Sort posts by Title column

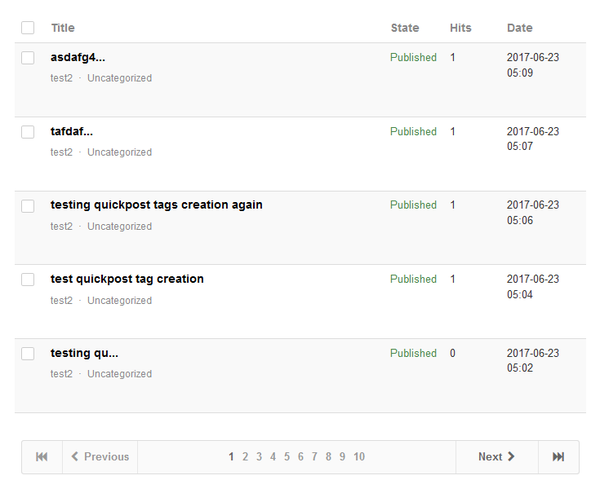(63, 28)
